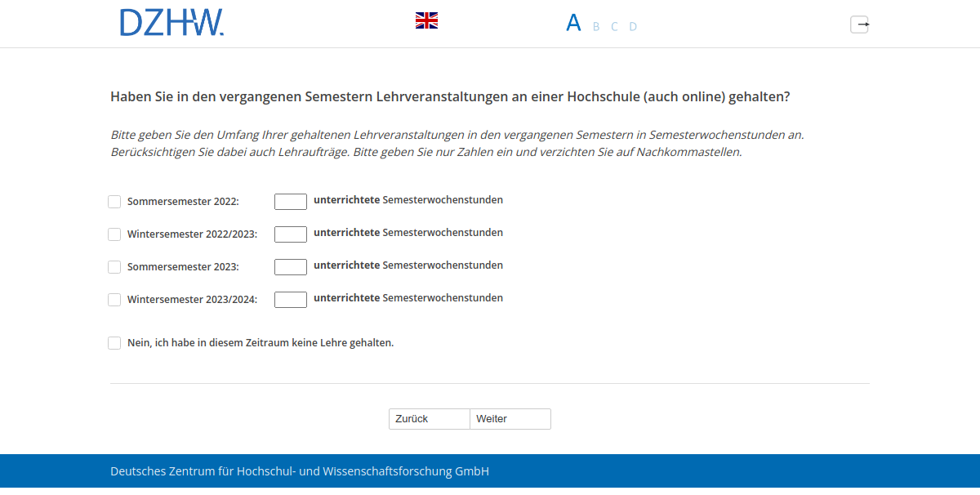Enable the Wintersemester 2022/2023 checkbox
980x495 pixels.
coord(114,234)
